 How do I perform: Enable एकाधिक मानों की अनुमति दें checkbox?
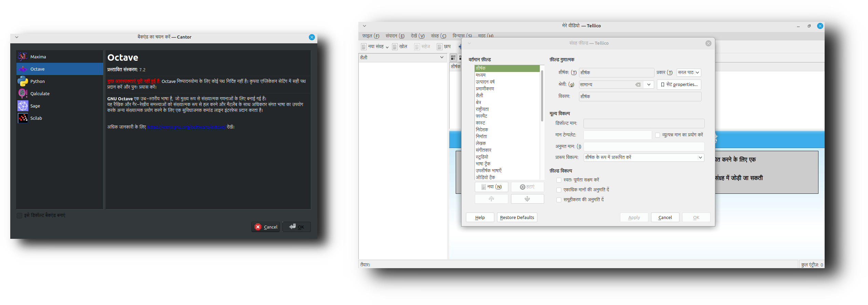pos(559,190)
